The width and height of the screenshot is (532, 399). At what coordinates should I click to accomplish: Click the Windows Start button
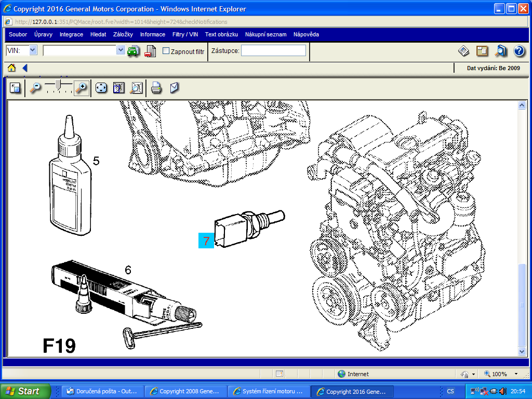tap(25, 391)
